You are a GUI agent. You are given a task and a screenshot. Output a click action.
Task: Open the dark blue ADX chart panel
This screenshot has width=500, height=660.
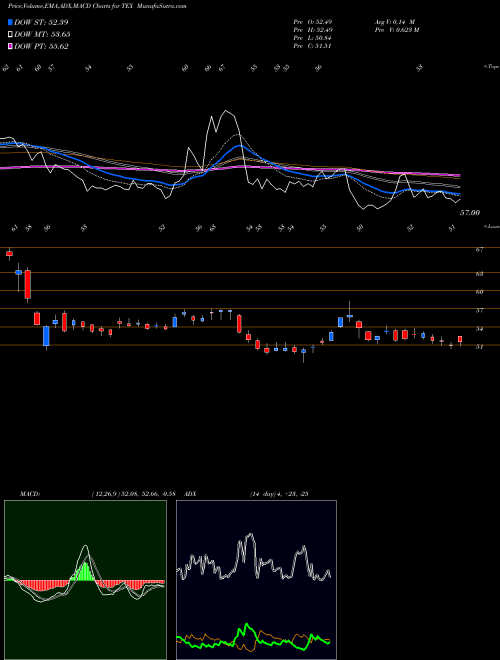[x=256, y=580]
